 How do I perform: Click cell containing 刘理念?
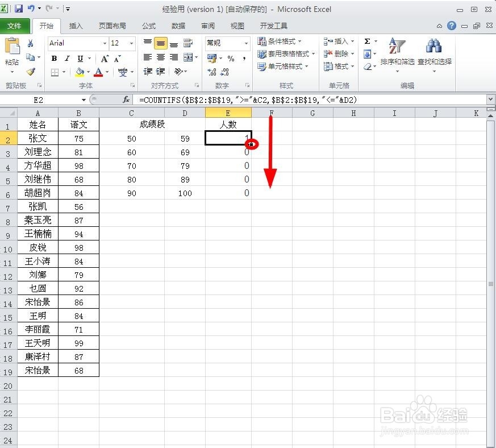(37, 152)
